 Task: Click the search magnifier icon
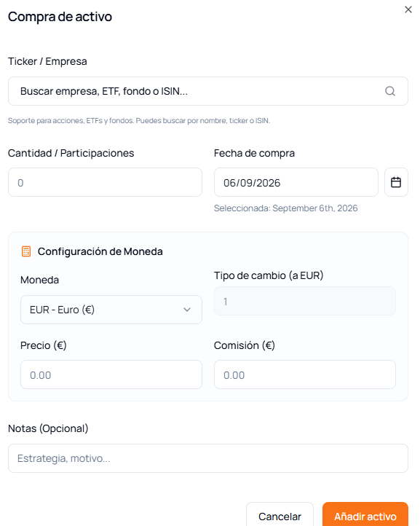coord(390,91)
